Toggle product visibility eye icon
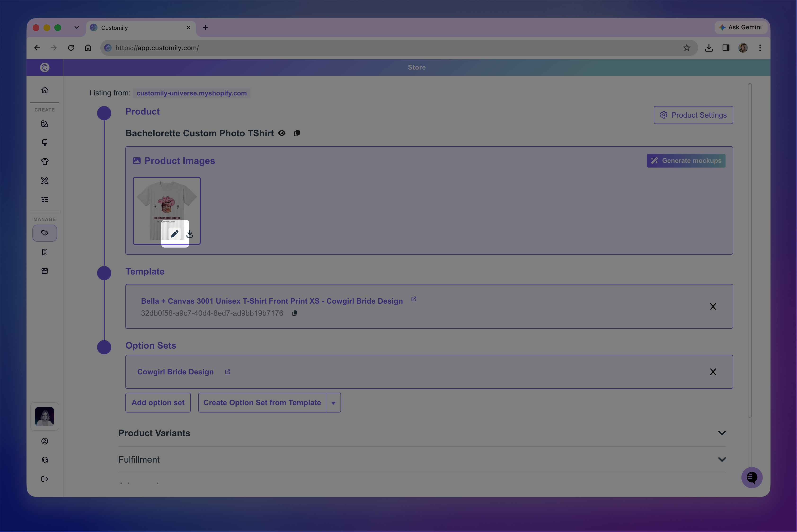This screenshot has width=797, height=532. [x=282, y=133]
